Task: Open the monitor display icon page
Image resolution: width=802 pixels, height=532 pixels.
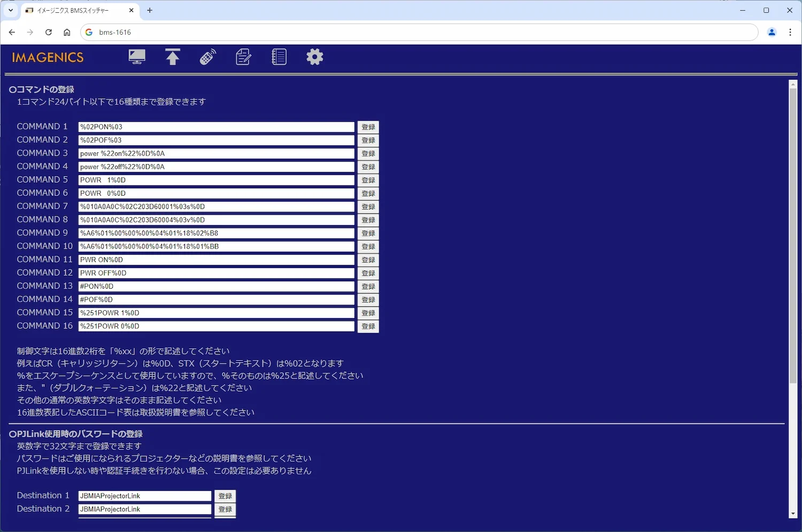Action: (137, 57)
